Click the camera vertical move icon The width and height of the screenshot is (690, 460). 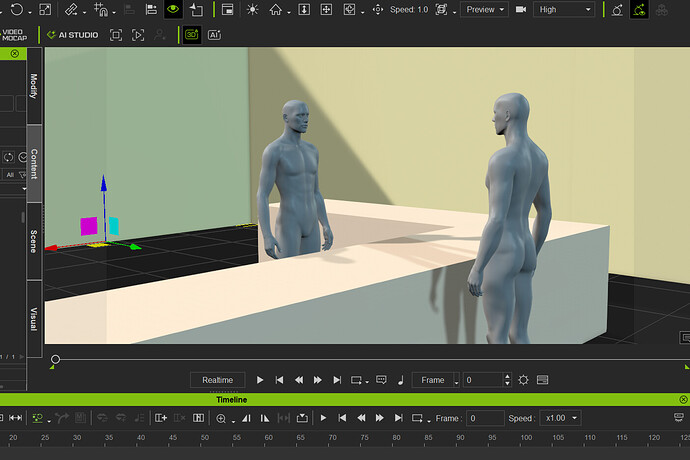(304, 9)
